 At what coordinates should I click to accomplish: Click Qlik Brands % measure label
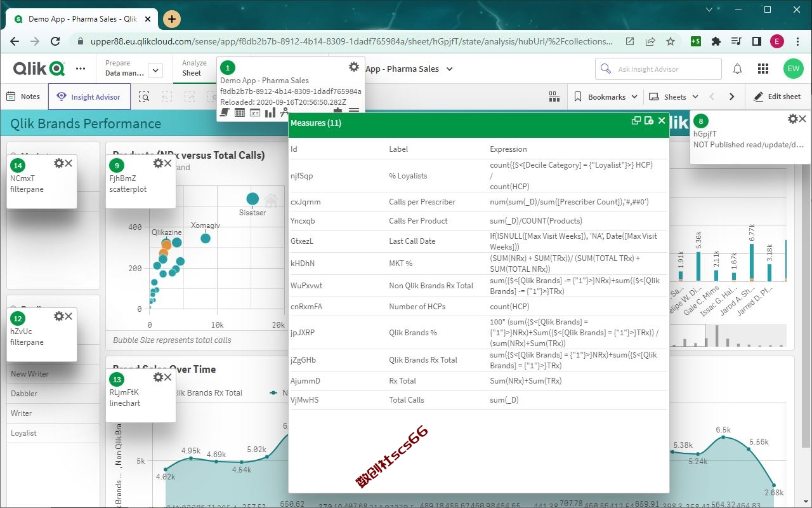click(x=413, y=332)
